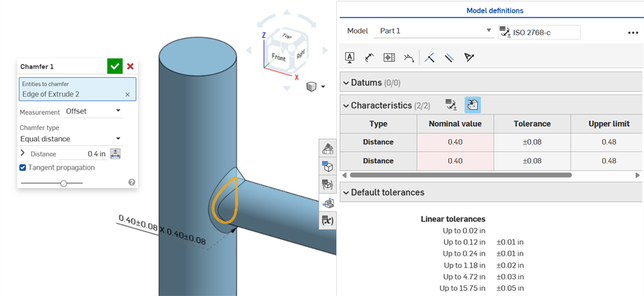Select the Entities to chamfer field

pos(78,89)
